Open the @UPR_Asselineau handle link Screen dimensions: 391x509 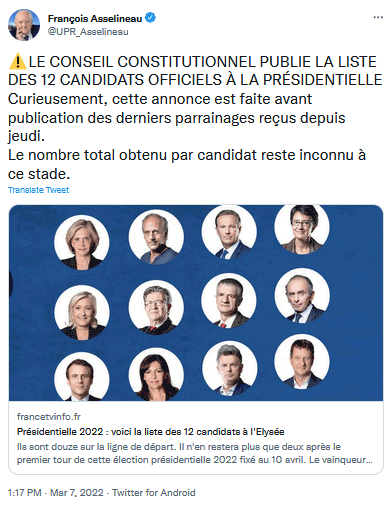(x=88, y=32)
